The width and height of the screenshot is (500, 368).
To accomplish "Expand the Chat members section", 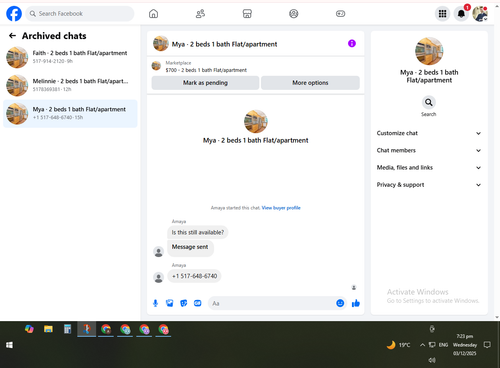I will coord(429,150).
